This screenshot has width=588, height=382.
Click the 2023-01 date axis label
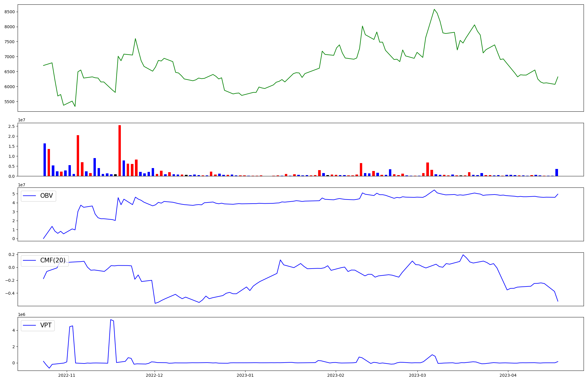coord(245,375)
